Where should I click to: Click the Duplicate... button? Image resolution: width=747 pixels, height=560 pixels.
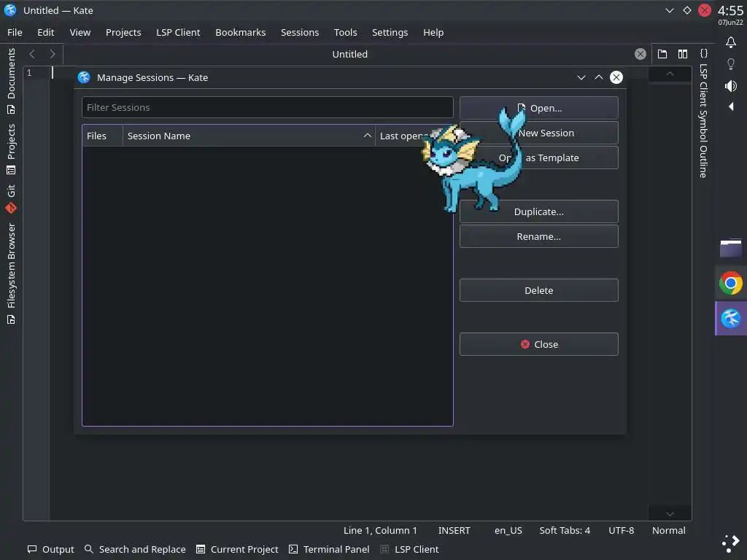(539, 211)
